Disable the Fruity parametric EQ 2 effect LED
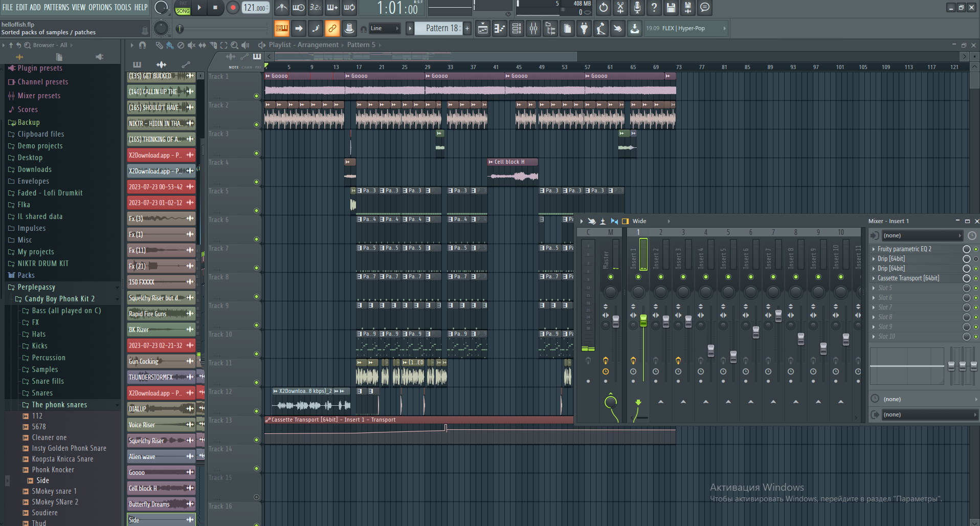Screen dimensions: 980x526 (x=976, y=249)
